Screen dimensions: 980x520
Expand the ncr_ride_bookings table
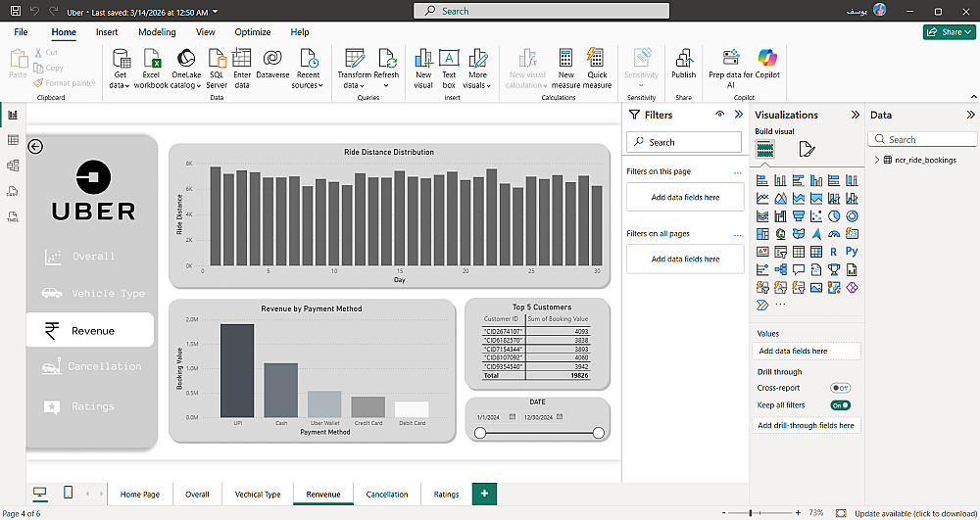[x=875, y=160]
